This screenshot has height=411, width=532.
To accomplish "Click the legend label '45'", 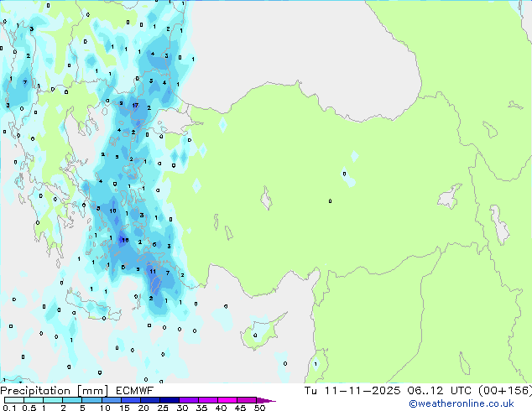I will click(240, 408).
